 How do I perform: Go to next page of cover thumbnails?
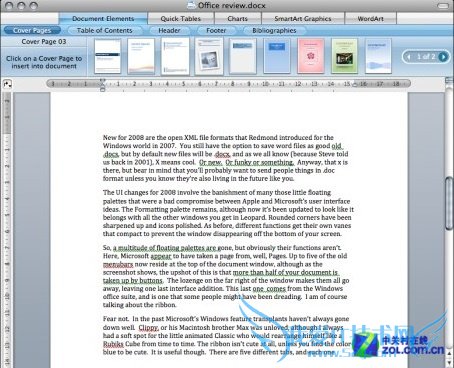pyautogui.click(x=443, y=57)
